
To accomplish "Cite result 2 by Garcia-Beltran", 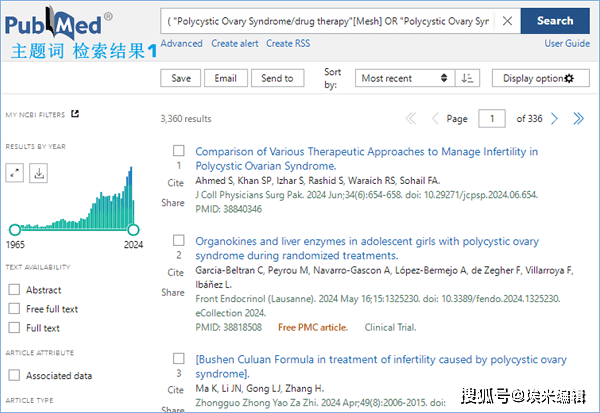I will click(176, 273).
